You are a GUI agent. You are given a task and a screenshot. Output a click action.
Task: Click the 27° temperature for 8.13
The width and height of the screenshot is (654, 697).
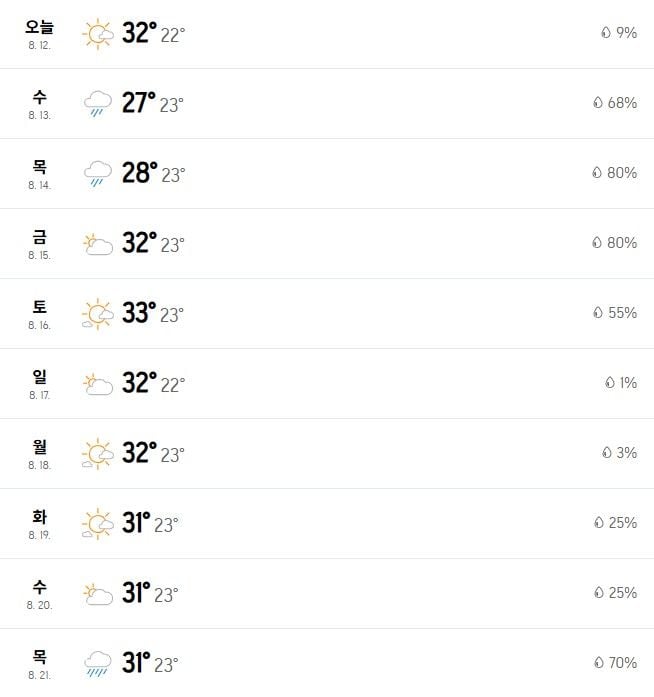[x=139, y=103]
